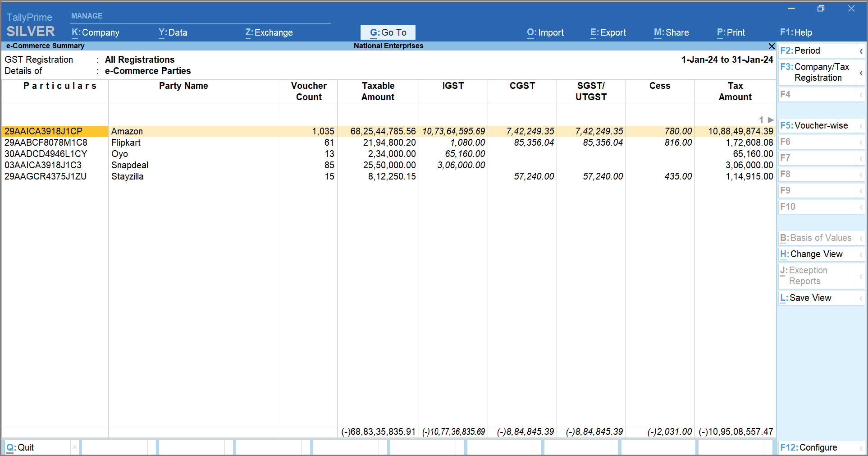Click Amazon voucher count 1,035

(323, 131)
